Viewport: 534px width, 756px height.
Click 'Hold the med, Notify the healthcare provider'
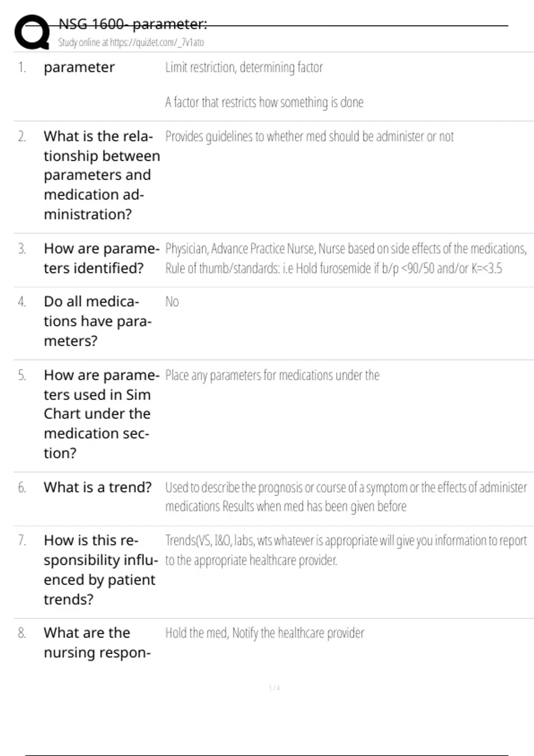(264, 633)
